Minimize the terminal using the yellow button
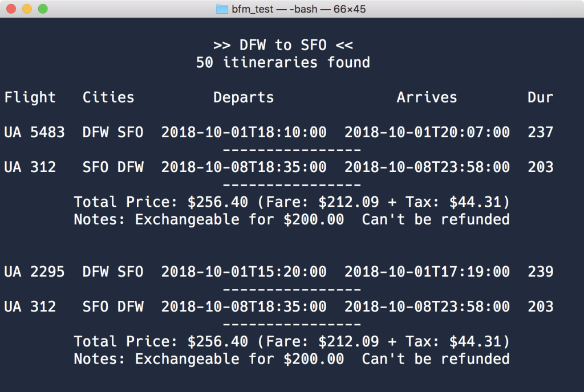584x392 pixels. pos(27,9)
